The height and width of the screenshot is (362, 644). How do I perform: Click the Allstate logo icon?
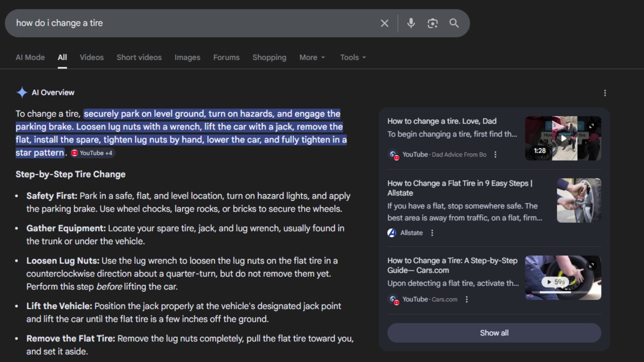tap(392, 233)
